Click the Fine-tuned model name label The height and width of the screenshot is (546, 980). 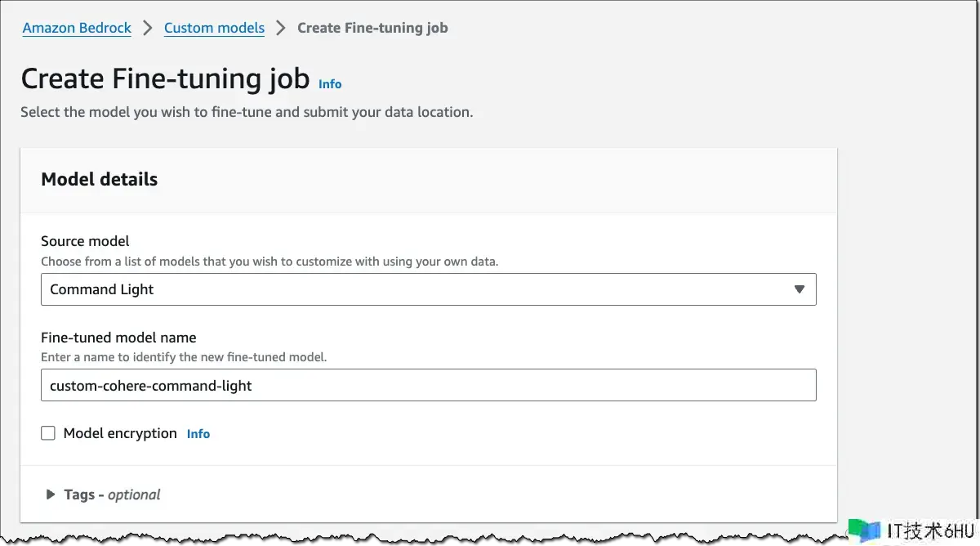pyautogui.click(x=118, y=338)
